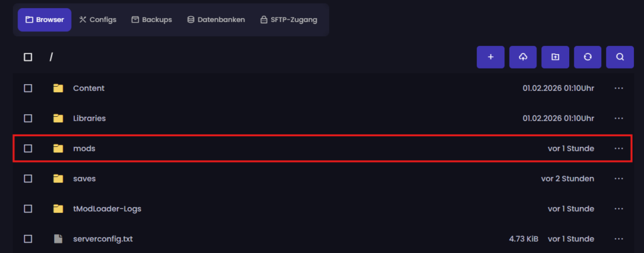Open the three-dot menu for serverconfig.txt
The image size is (644, 253).
pos(619,239)
